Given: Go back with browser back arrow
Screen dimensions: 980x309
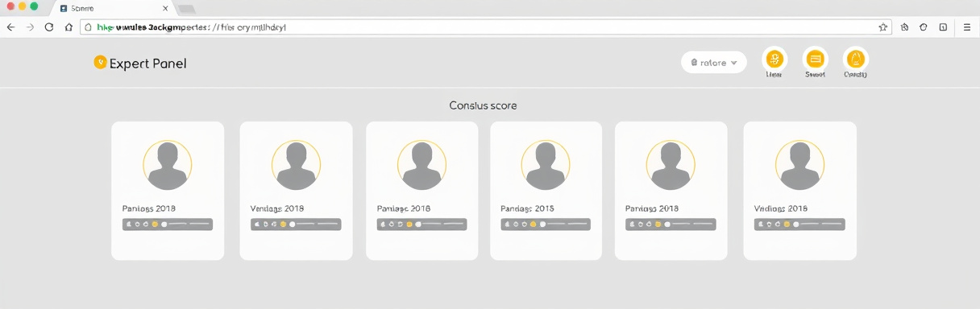Looking at the screenshot, I should pyautogui.click(x=10, y=27).
